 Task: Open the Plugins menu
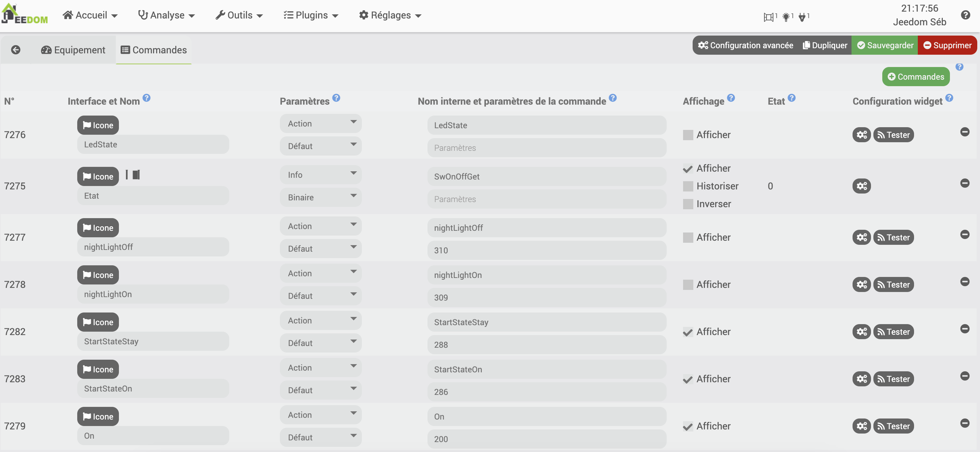point(311,15)
